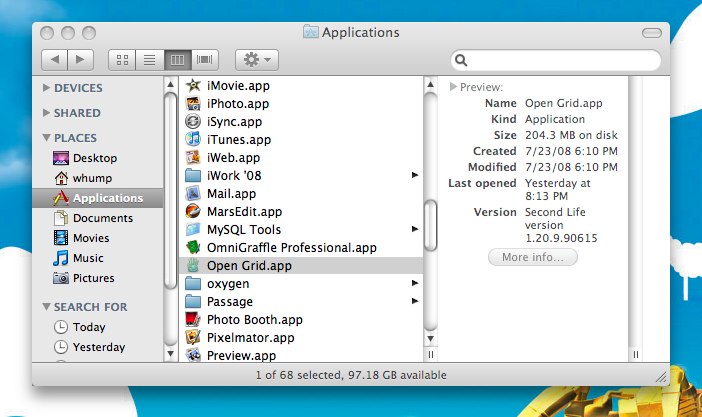
Task: Select the Photo Booth.app filename
Action: tap(255, 319)
